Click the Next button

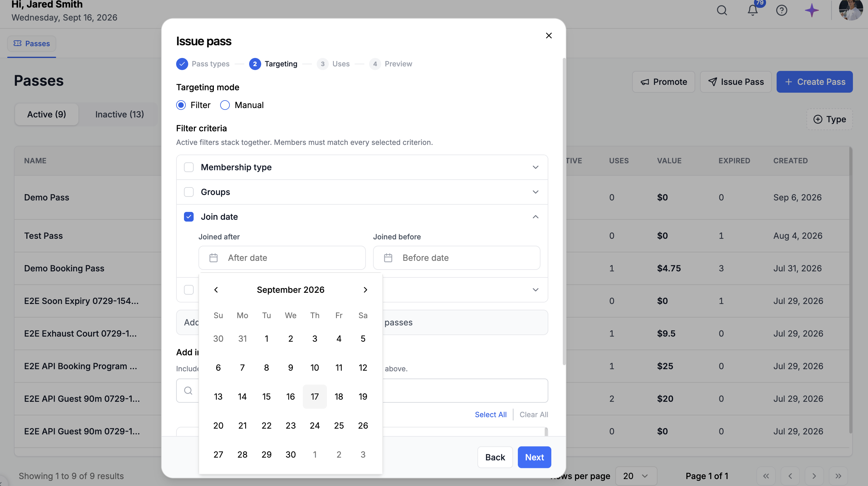click(534, 457)
